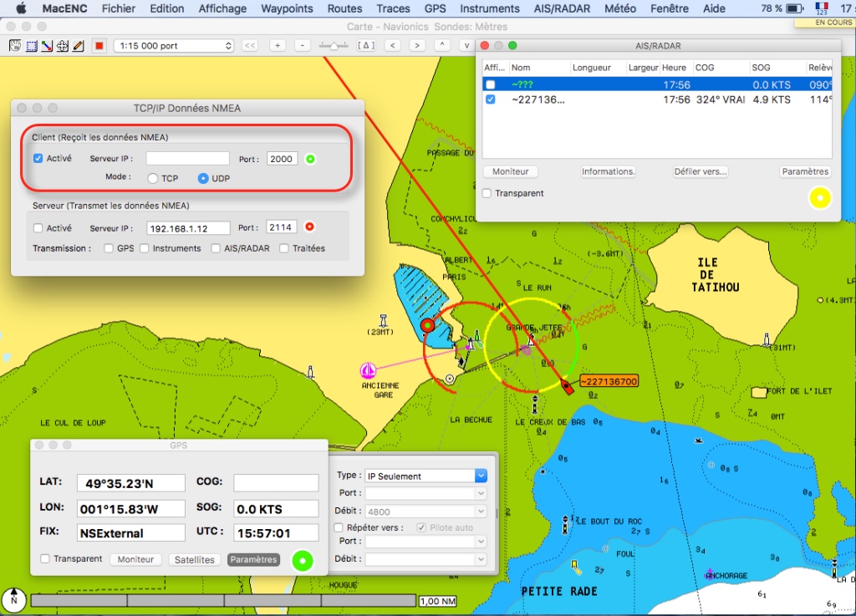Click the north compass icon
The width and height of the screenshot is (856, 616).
coord(13,598)
